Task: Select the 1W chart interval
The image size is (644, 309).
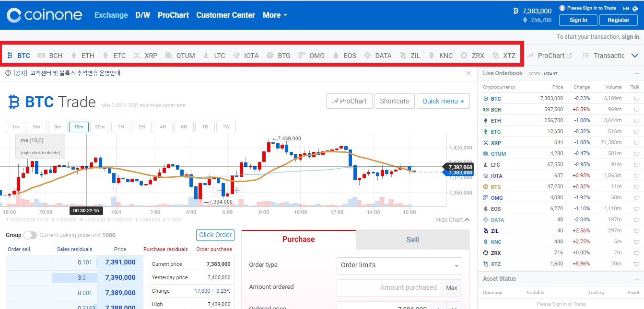Action: click(x=226, y=127)
